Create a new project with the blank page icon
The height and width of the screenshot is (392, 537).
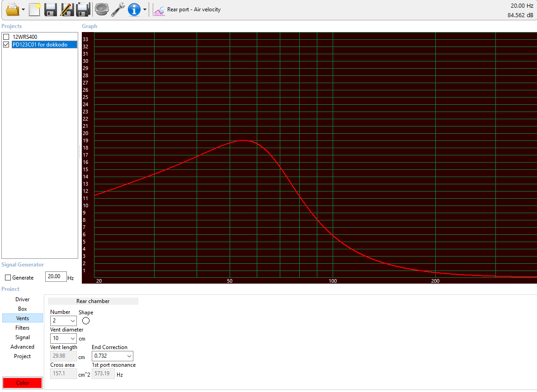click(x=35, y=9)
